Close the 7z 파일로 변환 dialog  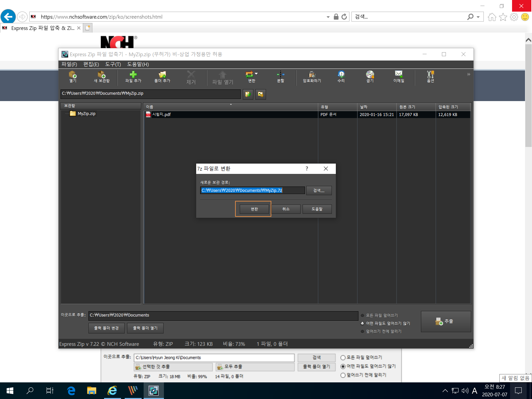(x=326, y=169)
